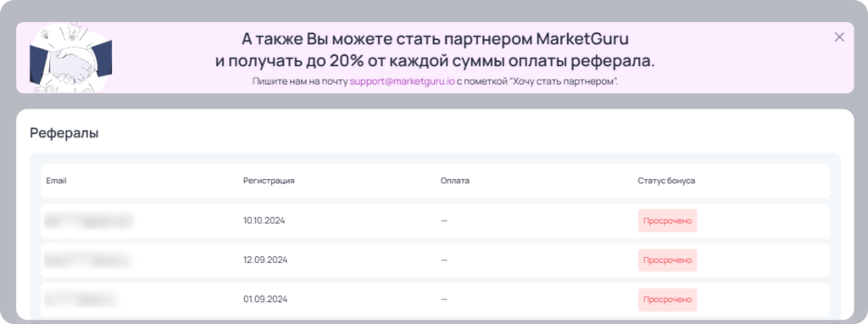
Task: Click the registration date 10.10.2024
Action: coord(264,221)
